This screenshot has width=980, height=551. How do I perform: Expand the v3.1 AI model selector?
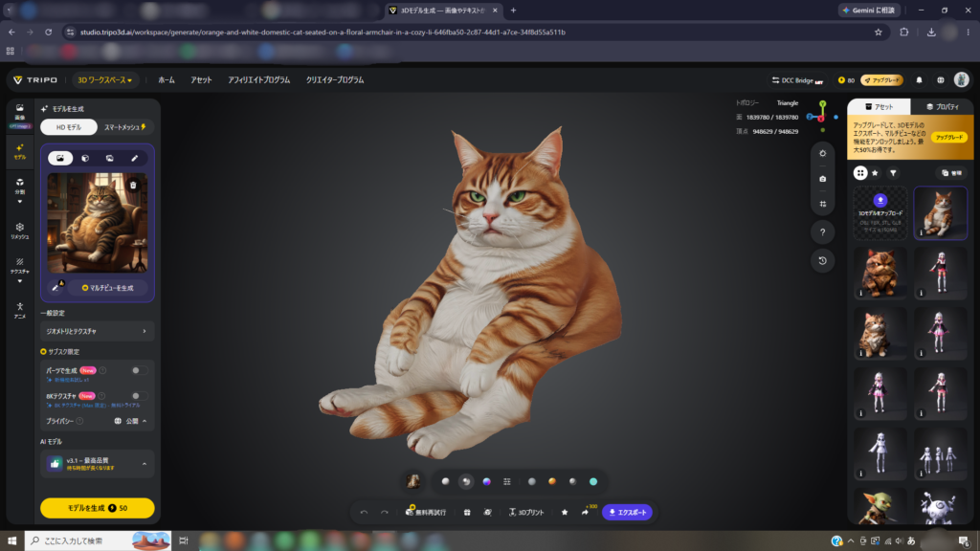[x=97, y=464]
